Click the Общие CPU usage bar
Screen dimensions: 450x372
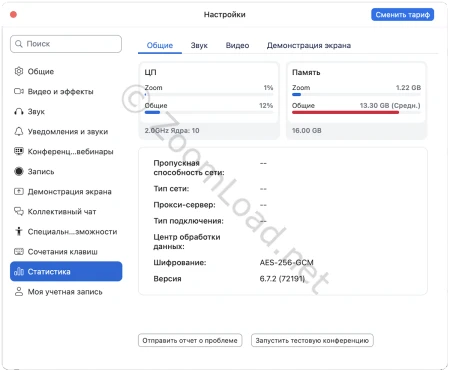(209, 112)
